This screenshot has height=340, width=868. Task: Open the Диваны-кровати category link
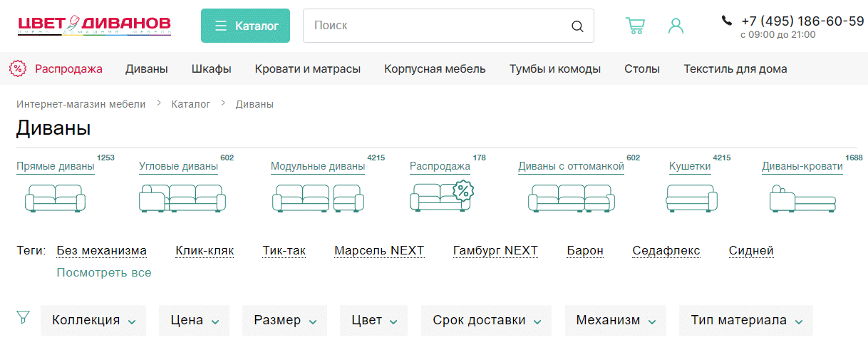[x=802, y=167]
